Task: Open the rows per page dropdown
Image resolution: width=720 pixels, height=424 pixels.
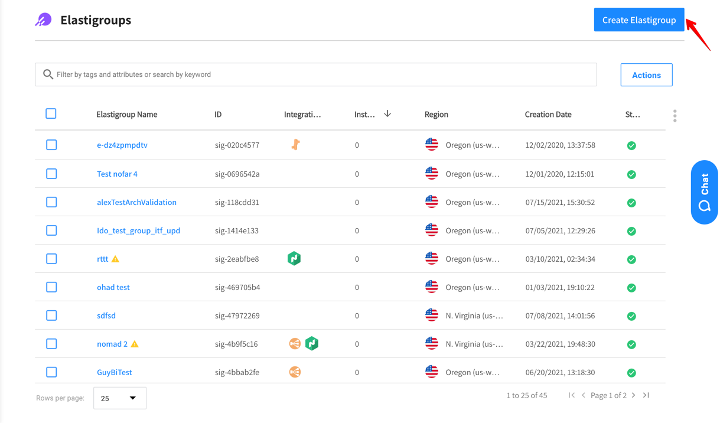Action: click(x=119, y=398)
